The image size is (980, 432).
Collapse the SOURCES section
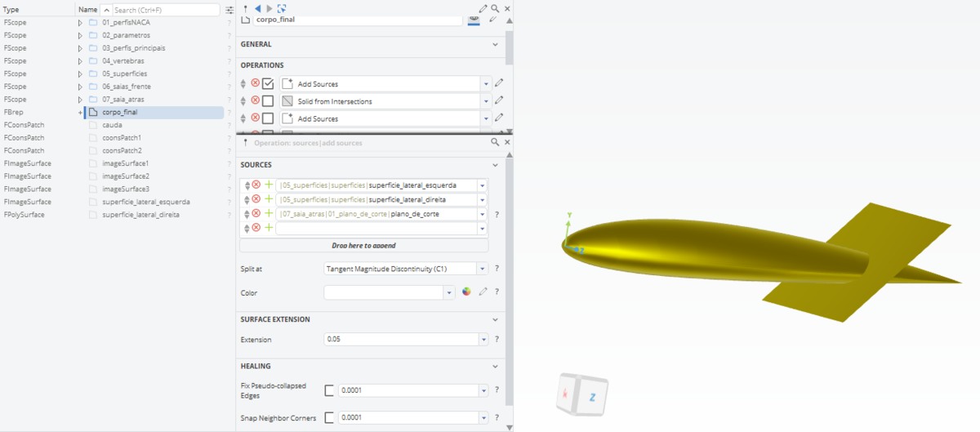pos(495,165)
